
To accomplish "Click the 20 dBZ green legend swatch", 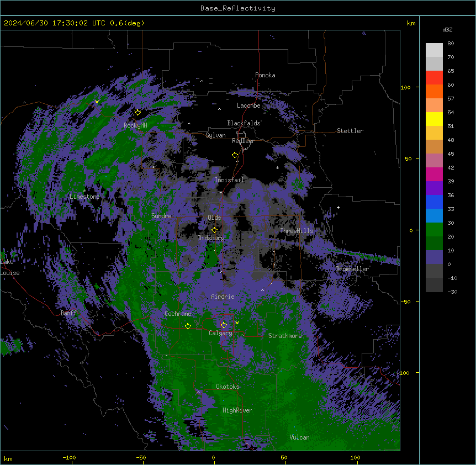I will click(x=434, y=243).
